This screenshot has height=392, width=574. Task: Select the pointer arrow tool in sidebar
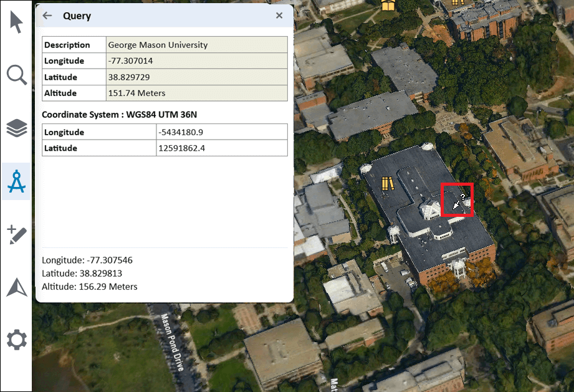point(16,22)
